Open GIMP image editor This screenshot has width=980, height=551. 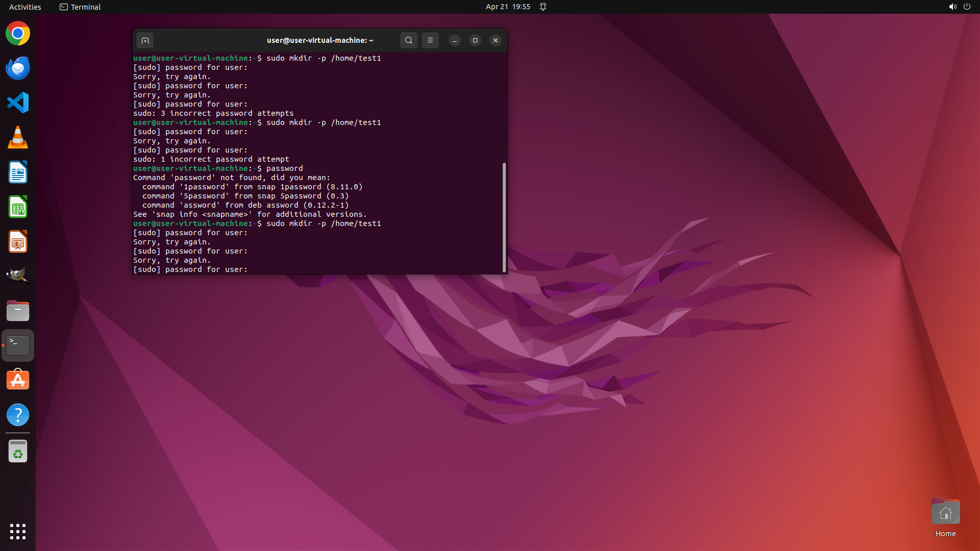point(18,276)
